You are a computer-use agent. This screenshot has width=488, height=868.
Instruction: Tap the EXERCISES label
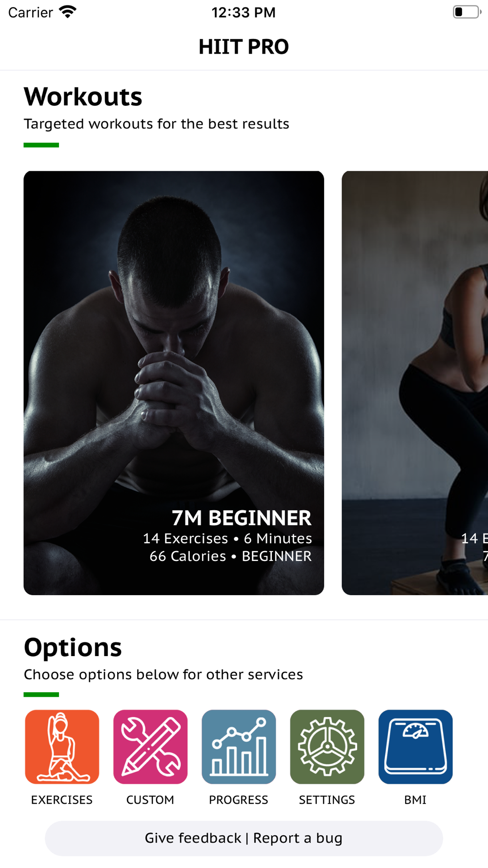(62, 800)
